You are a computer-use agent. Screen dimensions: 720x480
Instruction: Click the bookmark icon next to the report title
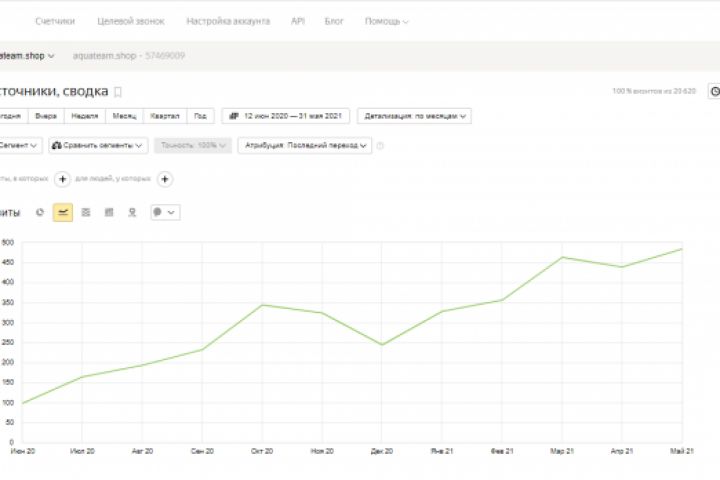[x=119, y=92]
